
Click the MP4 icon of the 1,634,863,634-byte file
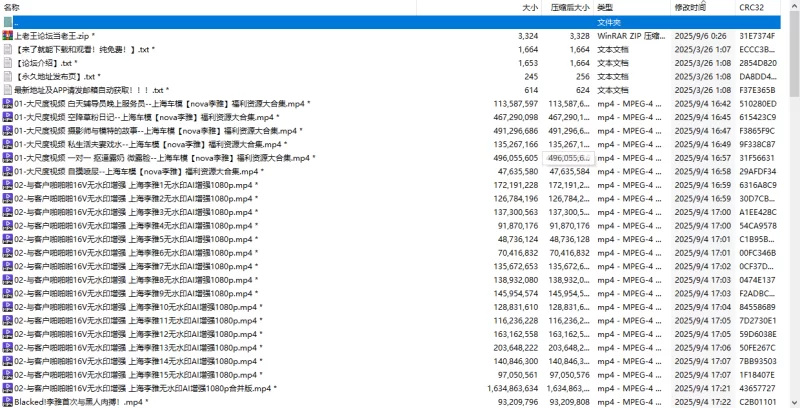point(7,388)
